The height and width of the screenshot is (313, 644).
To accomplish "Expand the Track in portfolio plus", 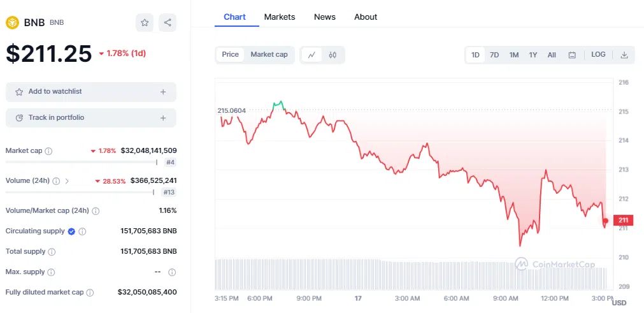I will pyautogui.click(x=163, y=118).
